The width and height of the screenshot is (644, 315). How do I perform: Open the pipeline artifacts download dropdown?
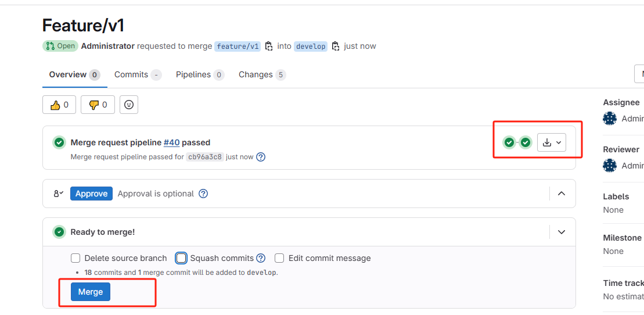pos(552,143)
